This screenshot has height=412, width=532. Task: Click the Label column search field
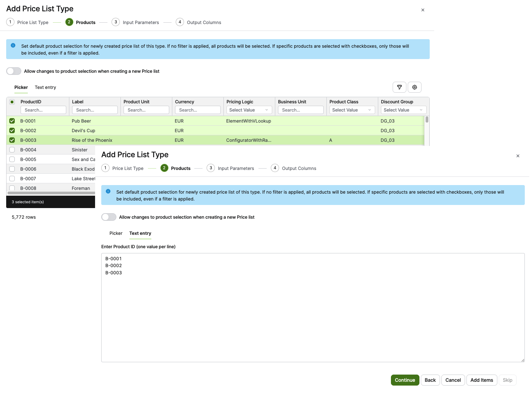pyautogui.click(x=95, y=110)
